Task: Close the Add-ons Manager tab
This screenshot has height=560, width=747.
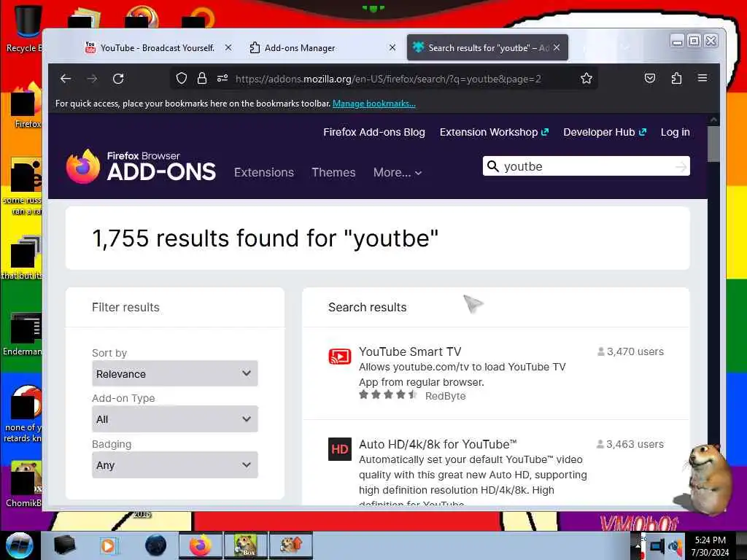Action: (x=392, y=47)
